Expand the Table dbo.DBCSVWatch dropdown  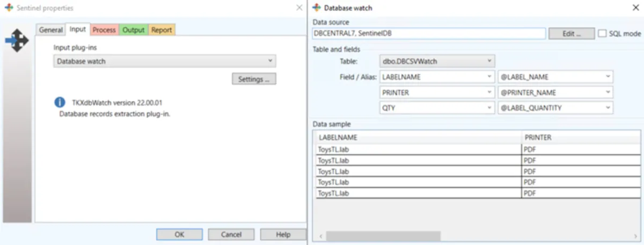pyautogui.click(x=437, y=61)
